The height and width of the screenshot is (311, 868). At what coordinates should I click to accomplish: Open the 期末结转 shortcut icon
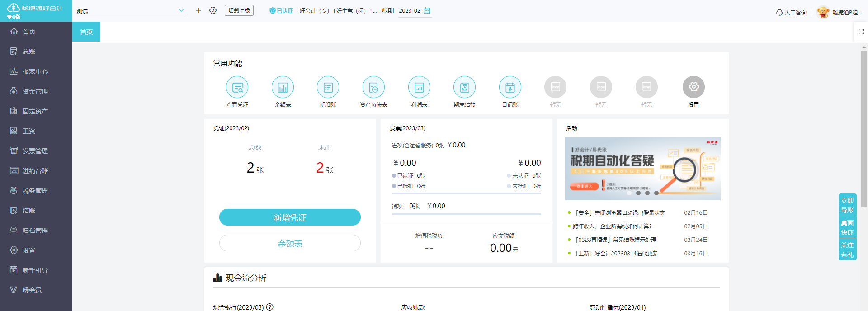[465, 87]
